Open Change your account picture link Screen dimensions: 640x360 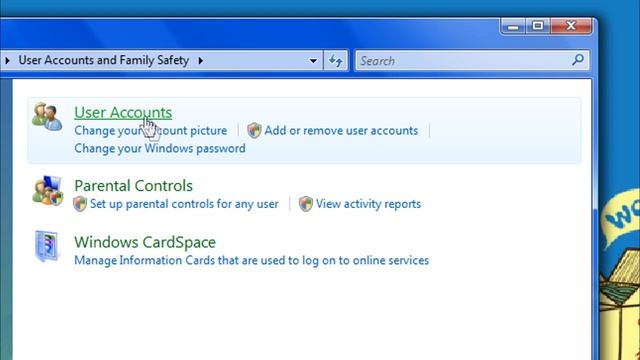(x=151, y=131)
